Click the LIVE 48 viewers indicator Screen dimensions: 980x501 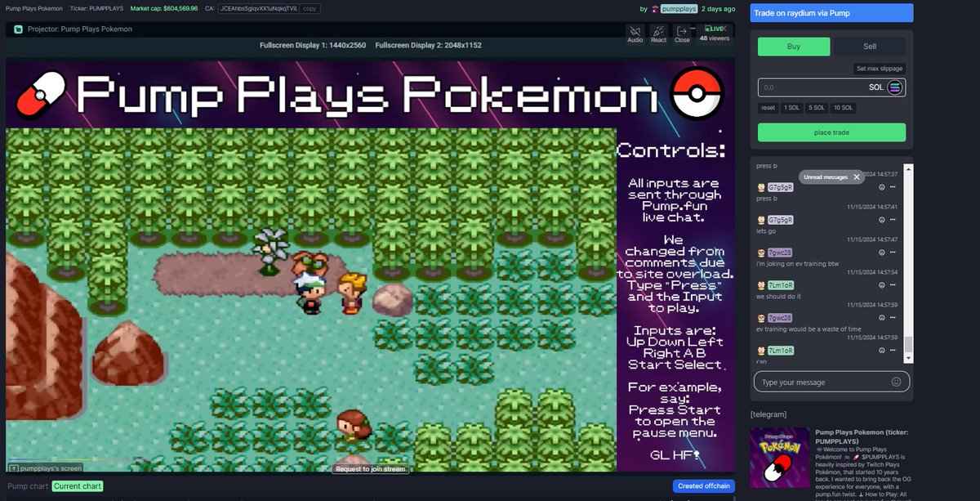coord(715,34)
